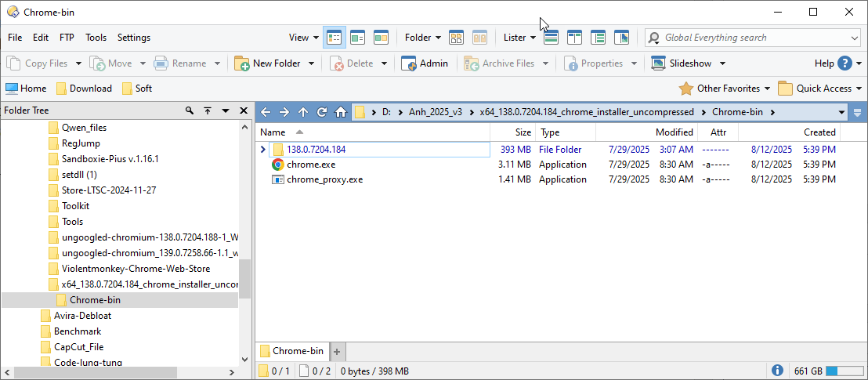Viewport: 868px width, 380px height.
Task: Click the Folder Tree search magnifier icon
Action: 190,110
